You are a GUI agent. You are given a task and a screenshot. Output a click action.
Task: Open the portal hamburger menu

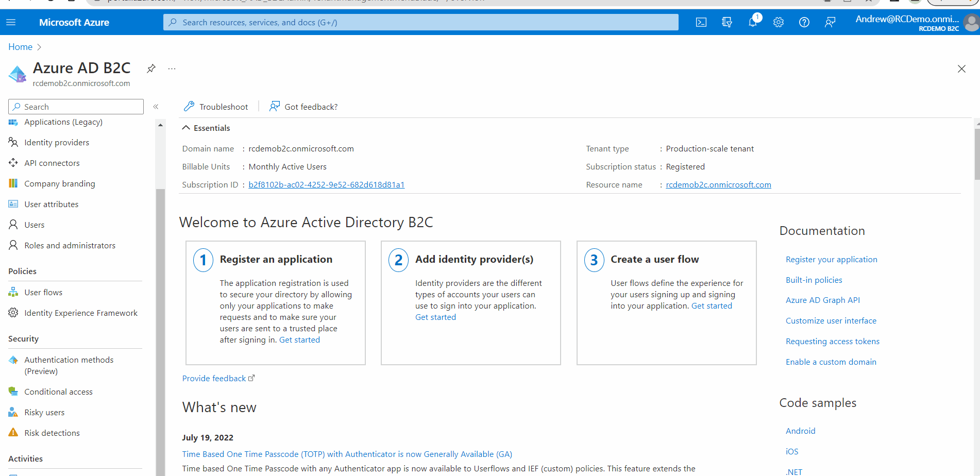[x=11, y=22]
